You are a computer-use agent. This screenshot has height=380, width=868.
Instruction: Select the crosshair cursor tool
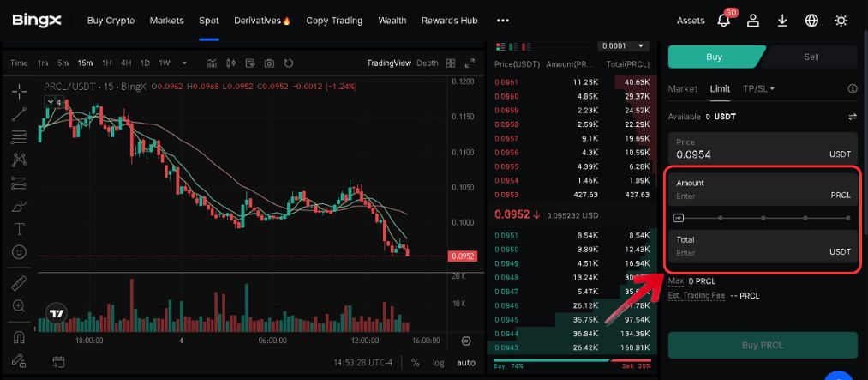[20, 92]
